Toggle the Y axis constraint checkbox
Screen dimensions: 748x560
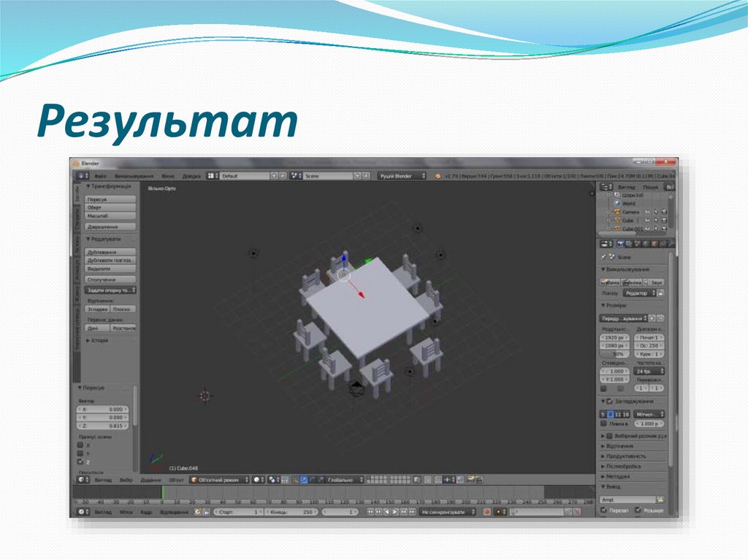(80, 453)
